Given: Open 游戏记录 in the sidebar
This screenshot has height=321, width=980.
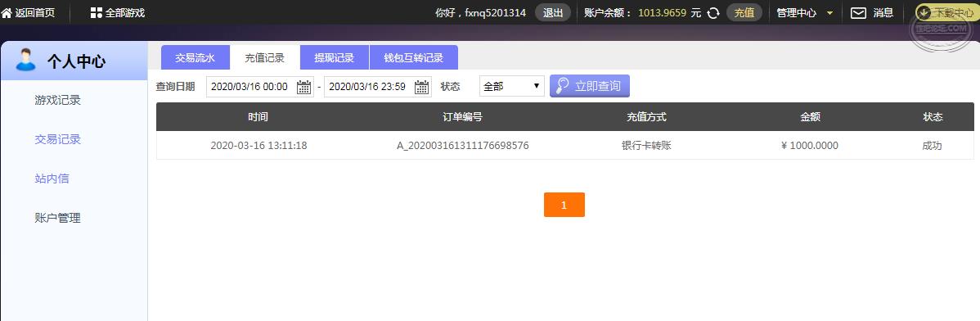Looking at the screenshot, I should tap(57, 100).
